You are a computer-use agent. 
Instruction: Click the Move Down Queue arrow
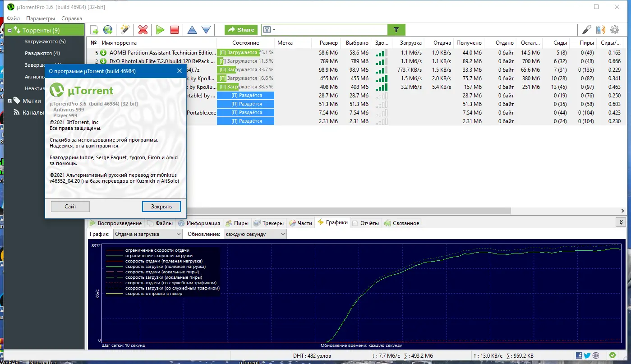pos(206,30)
